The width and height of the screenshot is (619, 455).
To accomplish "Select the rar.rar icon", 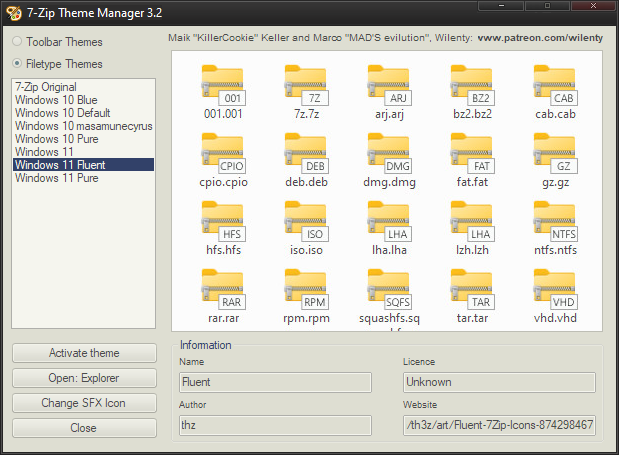I will pyautogui.click(x=223, y=290).
